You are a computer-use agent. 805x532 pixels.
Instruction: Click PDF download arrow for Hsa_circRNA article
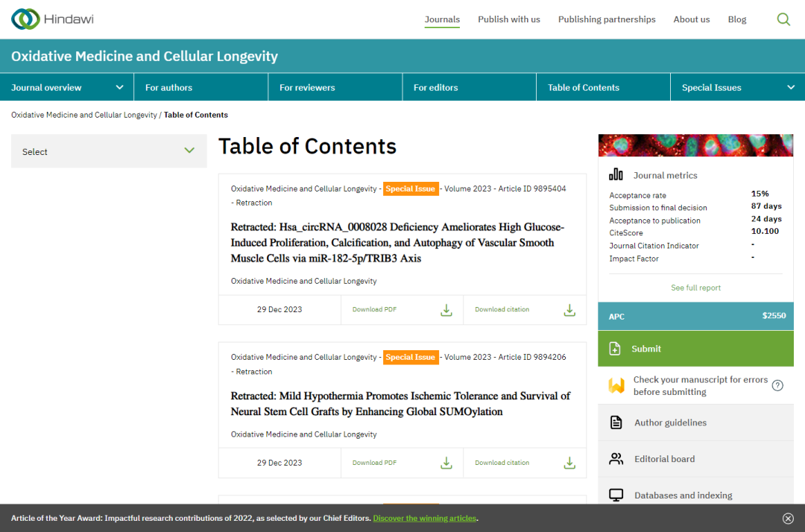coord(446,310)
